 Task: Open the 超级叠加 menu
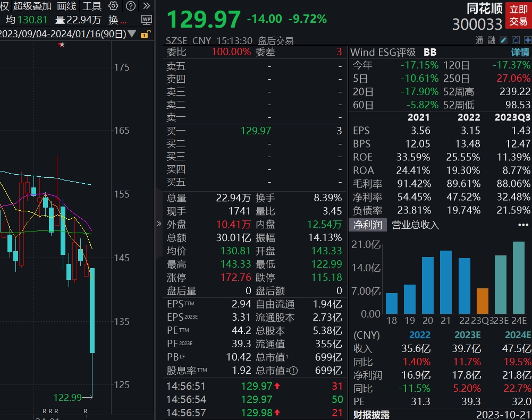click(x=32, y=6)
